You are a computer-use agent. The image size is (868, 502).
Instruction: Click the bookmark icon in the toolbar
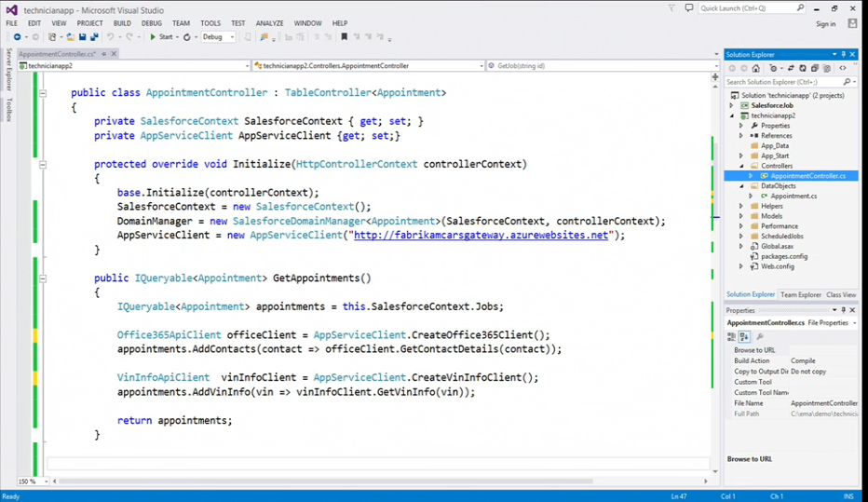tap(344, 37)
